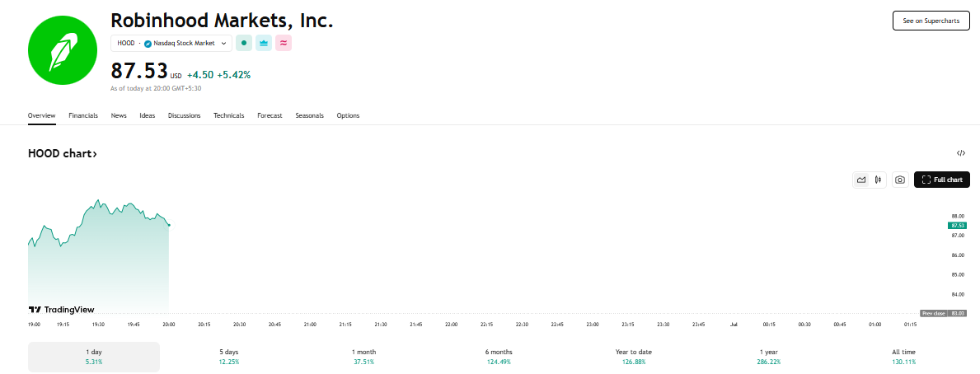
Task: Click the chart's last price point marker
Action: (169, 225)
